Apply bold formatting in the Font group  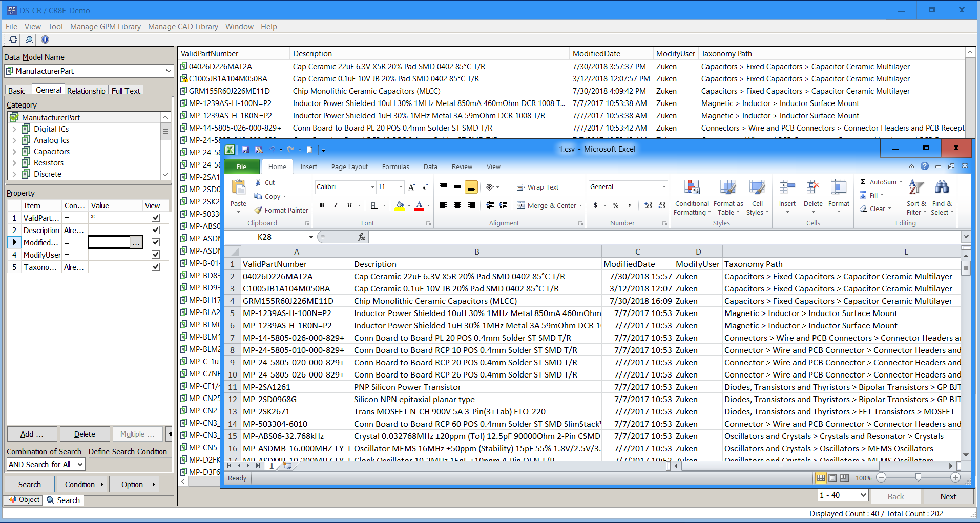tap(322, 205)
